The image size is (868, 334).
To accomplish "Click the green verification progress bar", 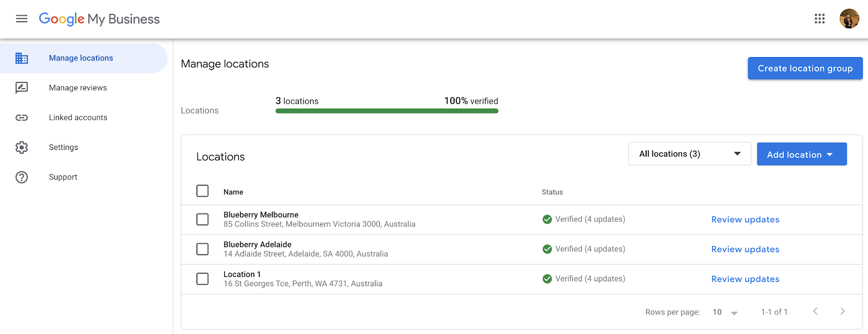I will 387,111.
